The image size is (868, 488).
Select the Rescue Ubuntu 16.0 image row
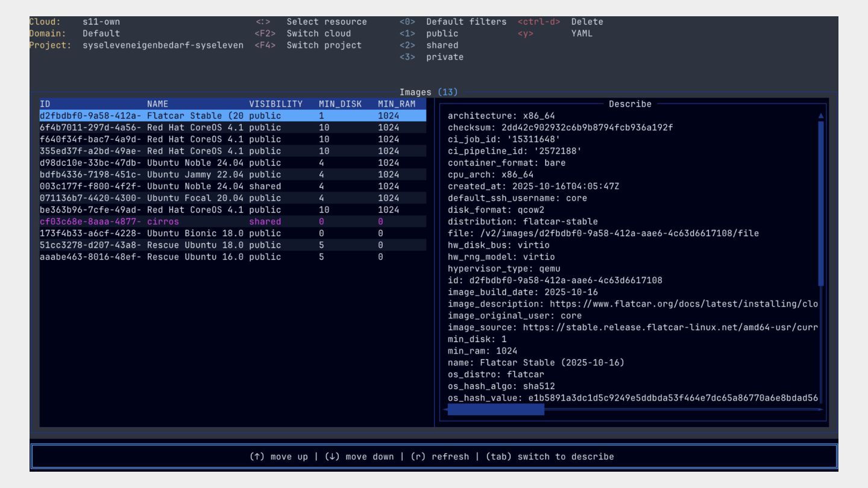232,257
